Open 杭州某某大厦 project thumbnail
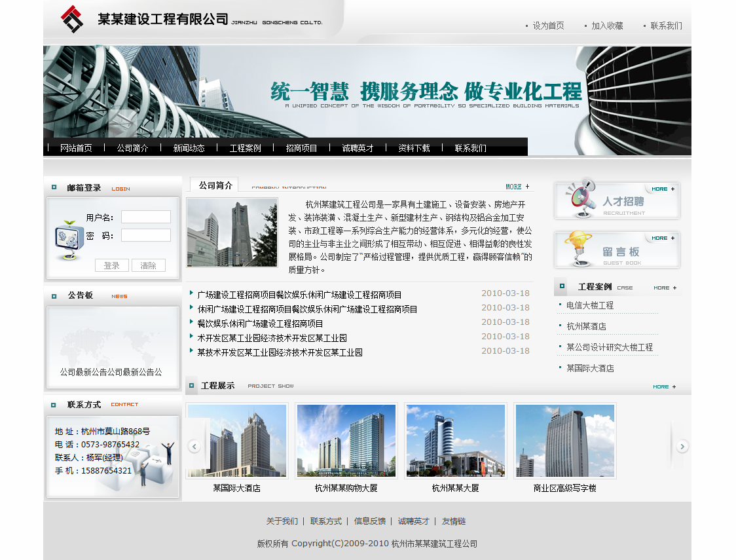The image size is (736, 560). 456,441
